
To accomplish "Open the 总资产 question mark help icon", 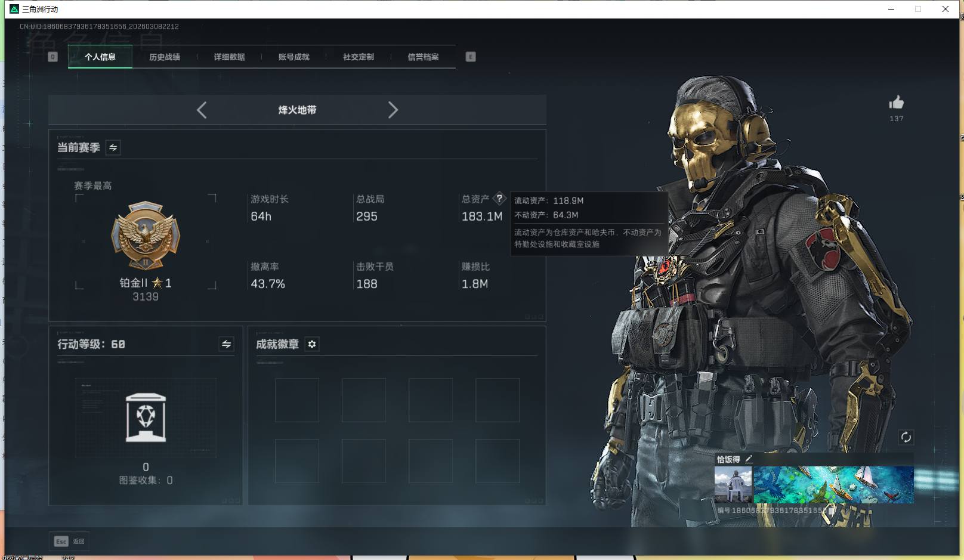I will tap(500, 199).
